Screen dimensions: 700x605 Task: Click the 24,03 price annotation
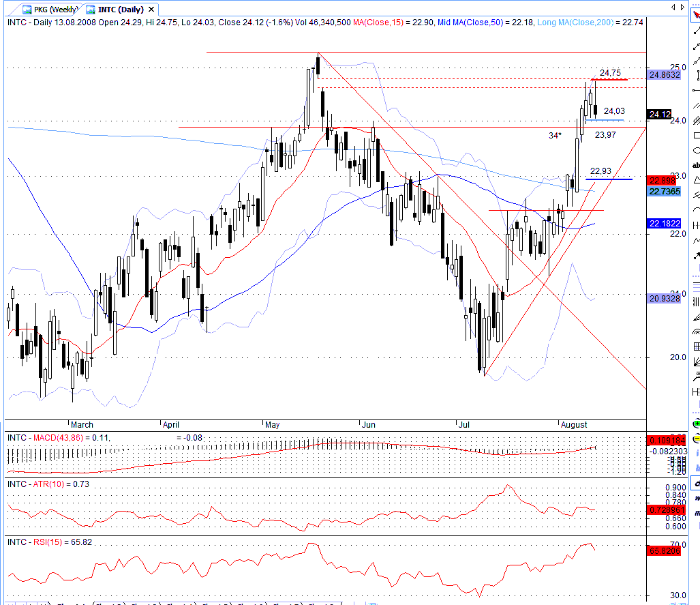pos(614,110)
